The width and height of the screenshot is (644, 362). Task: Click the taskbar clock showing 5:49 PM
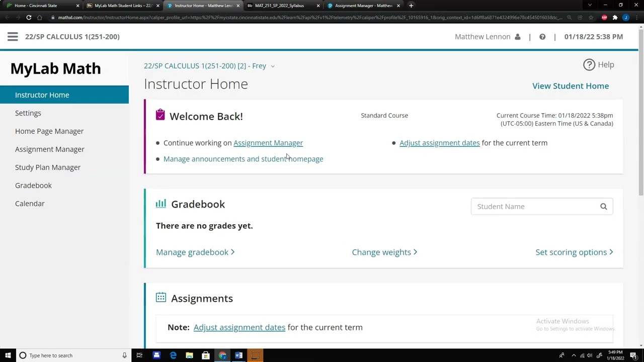(615, 355)
